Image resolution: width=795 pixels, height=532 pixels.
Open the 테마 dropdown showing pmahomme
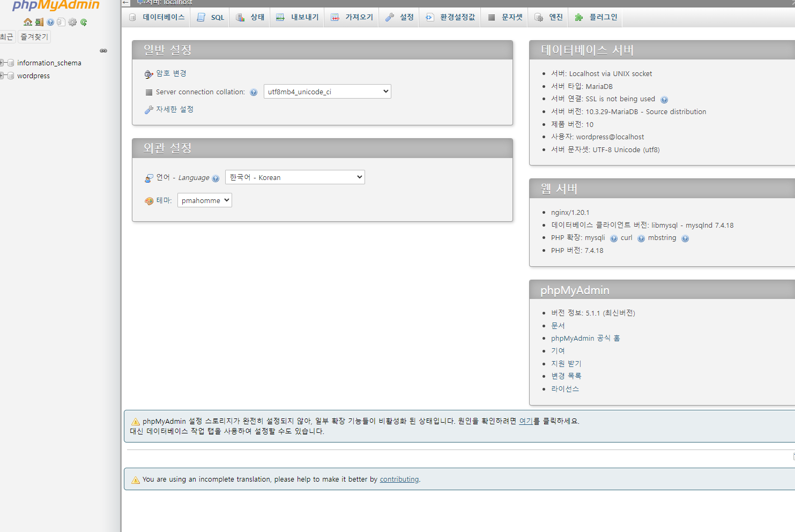coord(205,200)
